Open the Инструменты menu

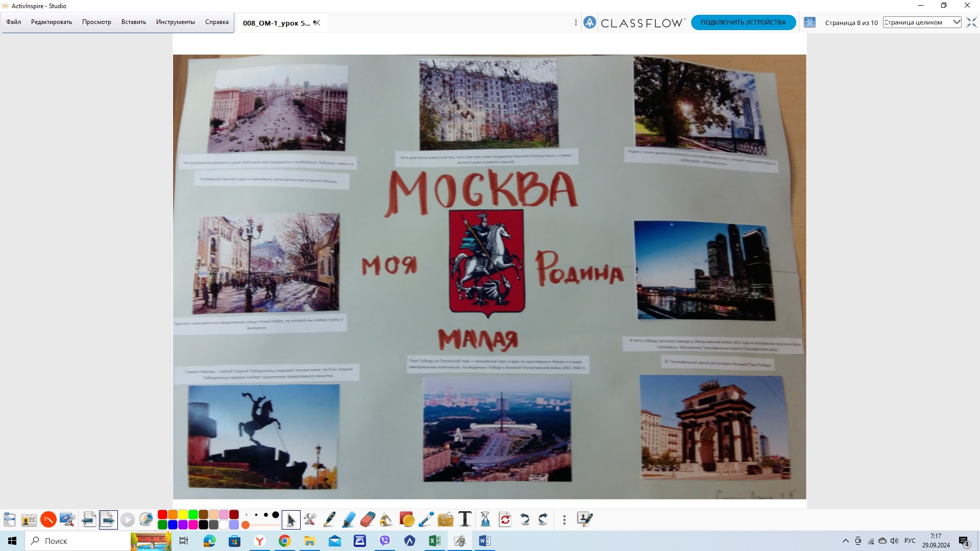(176, 22)
